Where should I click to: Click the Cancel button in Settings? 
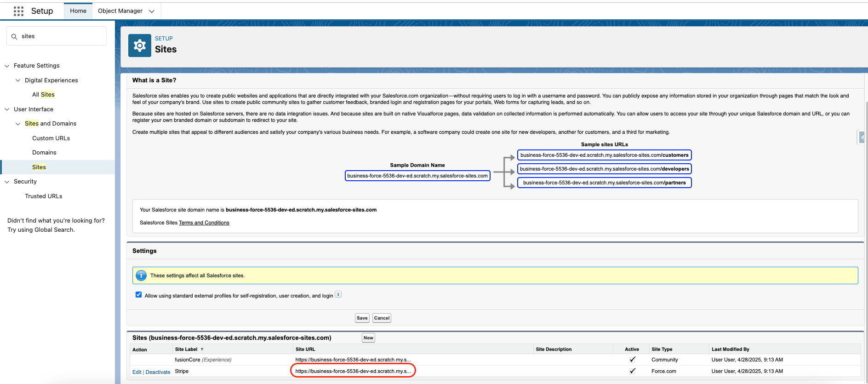pyautogui.click(x=382, y=318)
